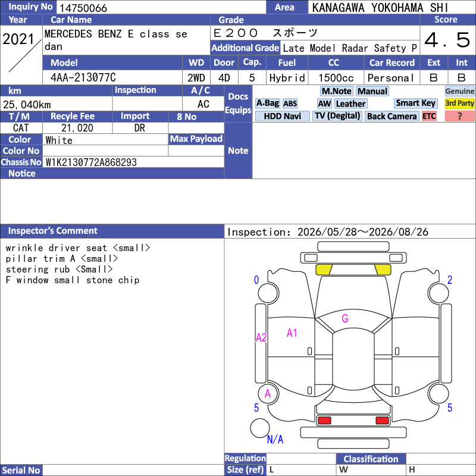
Task: Click the N/A spare tire label
Action: [x=275, y=439]
